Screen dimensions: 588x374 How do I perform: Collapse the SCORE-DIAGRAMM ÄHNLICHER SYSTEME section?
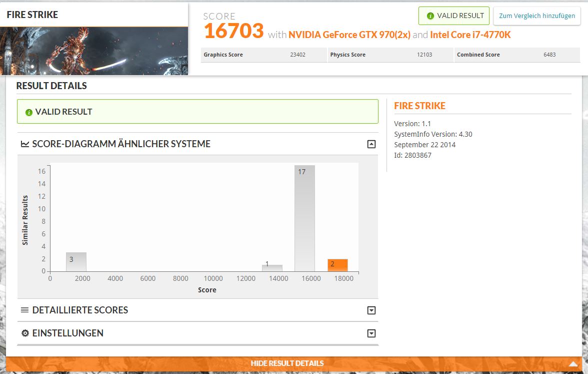[x=371, y=144]
